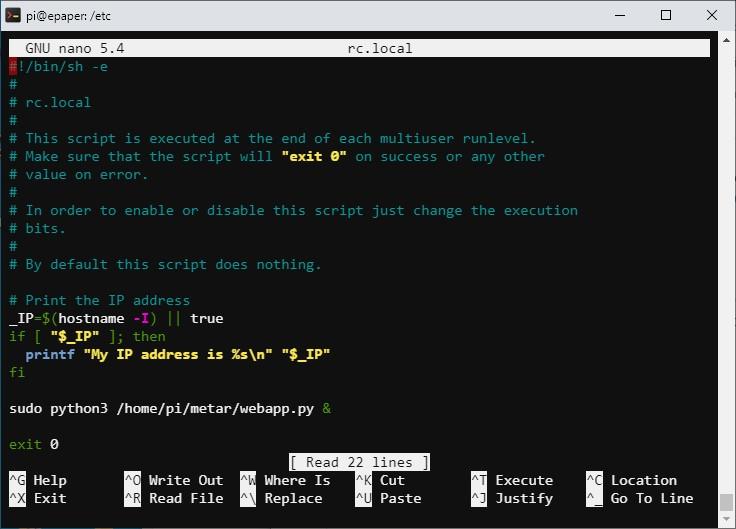Click the ^X Exit shortcut
736x529 pixels.
[38, 498]
